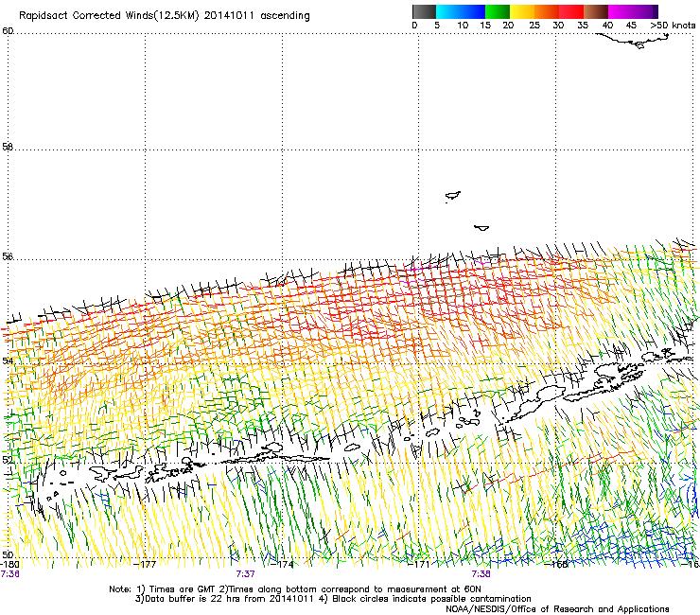Viewport: 700px width, 615px height.
Task: Click the legend tick label '25'
Action: [534, 26]
